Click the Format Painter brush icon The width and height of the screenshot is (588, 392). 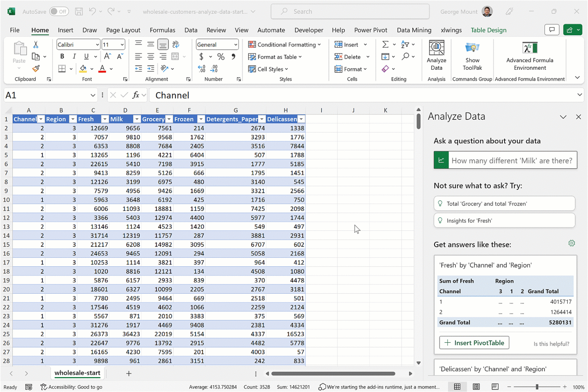pos(36,69)
